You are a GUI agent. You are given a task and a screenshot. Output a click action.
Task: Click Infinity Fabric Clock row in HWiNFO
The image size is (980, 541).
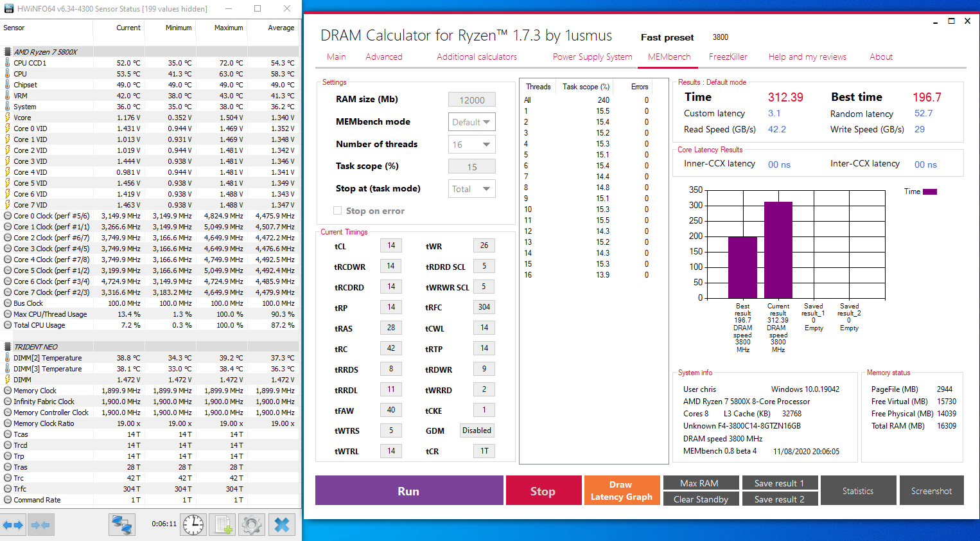(x=150, y=402)
